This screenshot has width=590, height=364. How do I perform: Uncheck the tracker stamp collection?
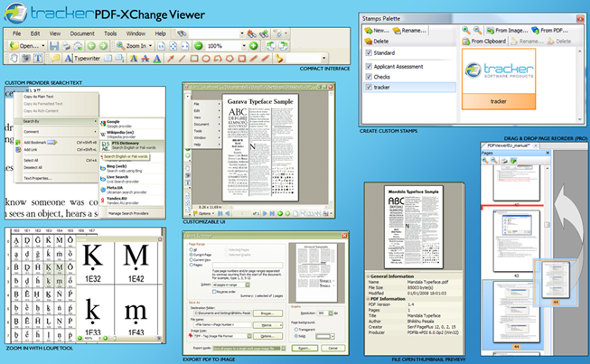[x=369, y=87]
